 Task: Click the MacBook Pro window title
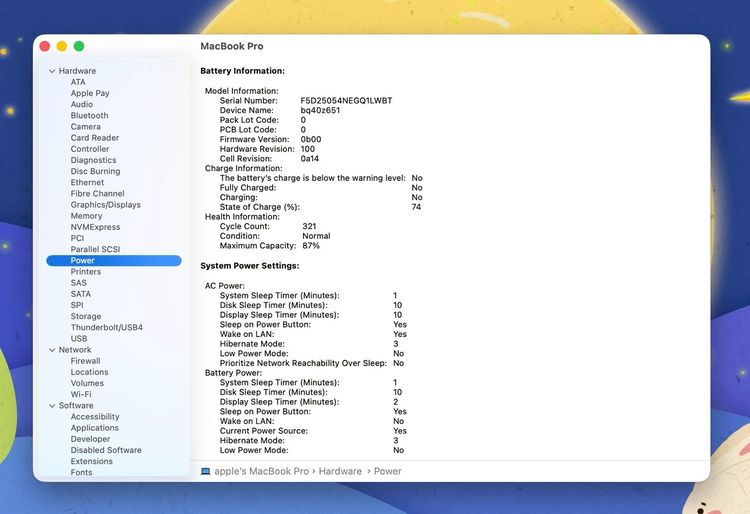(x=232, y=46)
